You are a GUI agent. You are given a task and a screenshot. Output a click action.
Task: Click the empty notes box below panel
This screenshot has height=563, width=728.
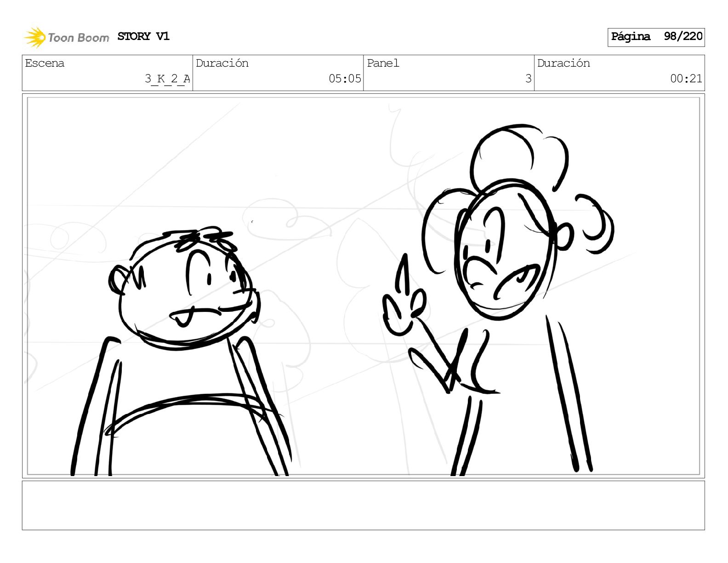pos(363,506)
